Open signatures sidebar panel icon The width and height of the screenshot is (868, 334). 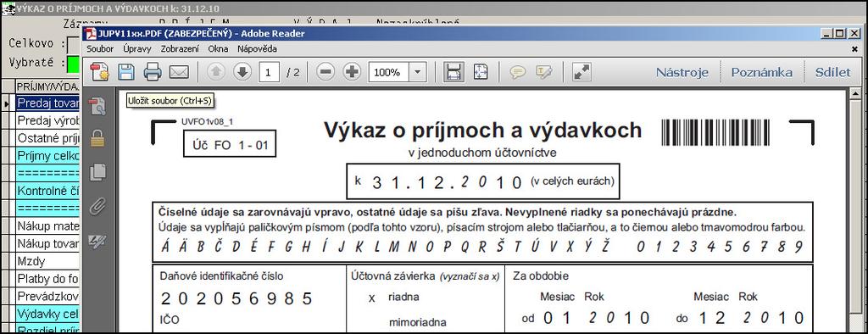[x=97, y=241]
